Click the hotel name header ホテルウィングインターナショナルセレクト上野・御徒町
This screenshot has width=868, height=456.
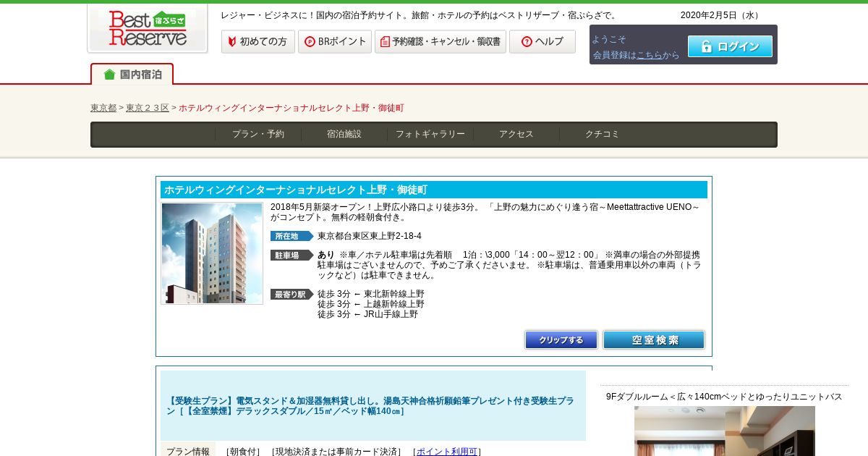point(296,190)
